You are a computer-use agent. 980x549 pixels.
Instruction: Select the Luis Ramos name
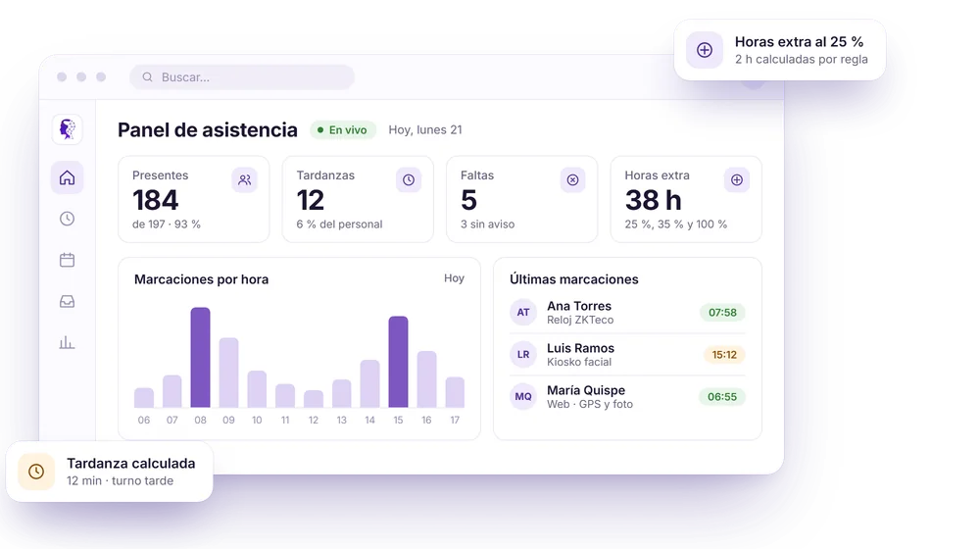pos(580,348)
